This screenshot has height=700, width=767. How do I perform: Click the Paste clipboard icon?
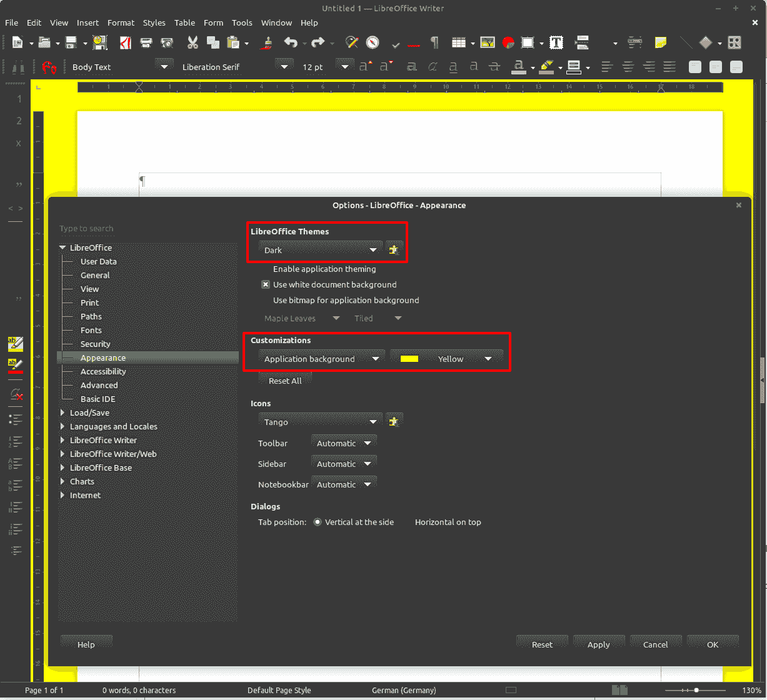pyautogui.click(x=234, y=42)
